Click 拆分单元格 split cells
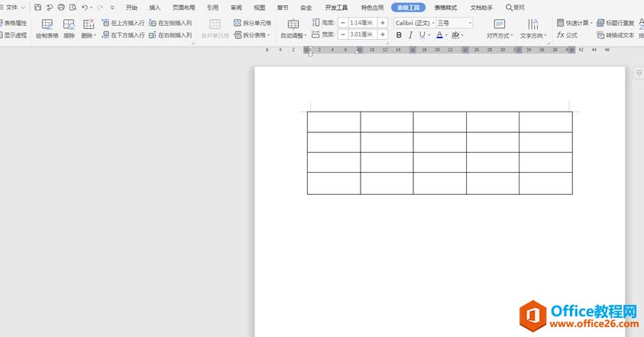The height and width of the screenshot is (337, 644). pos(253,23)
